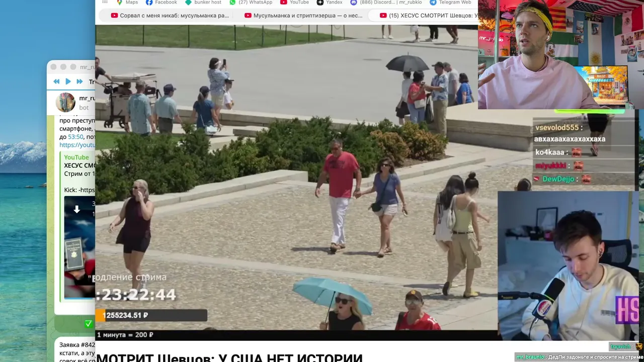Click chat username vsevolod555

click(x=558, y=128)
